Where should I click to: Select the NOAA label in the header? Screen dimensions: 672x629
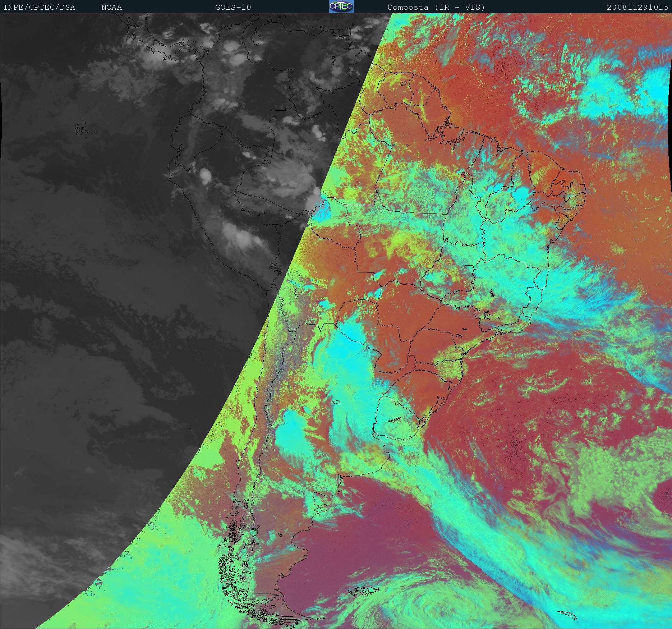(111, 7)
